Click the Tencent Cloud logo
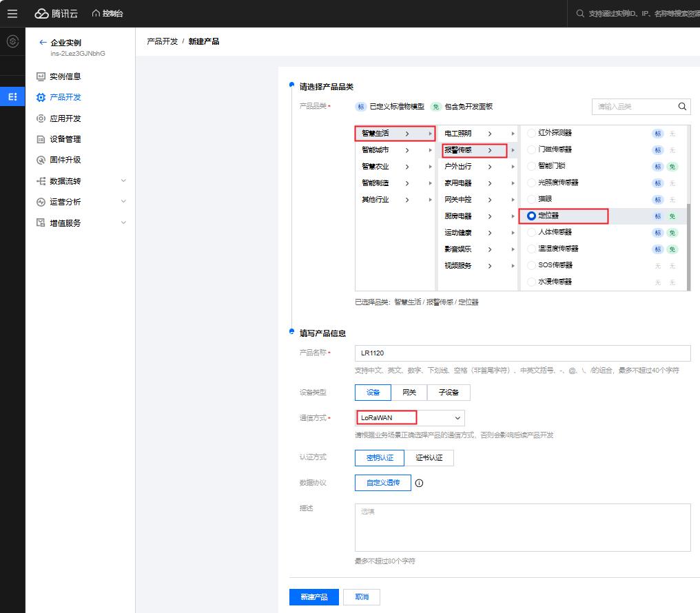Image resolution: width=700 pixels, height=613 pixels. (56, 13)
